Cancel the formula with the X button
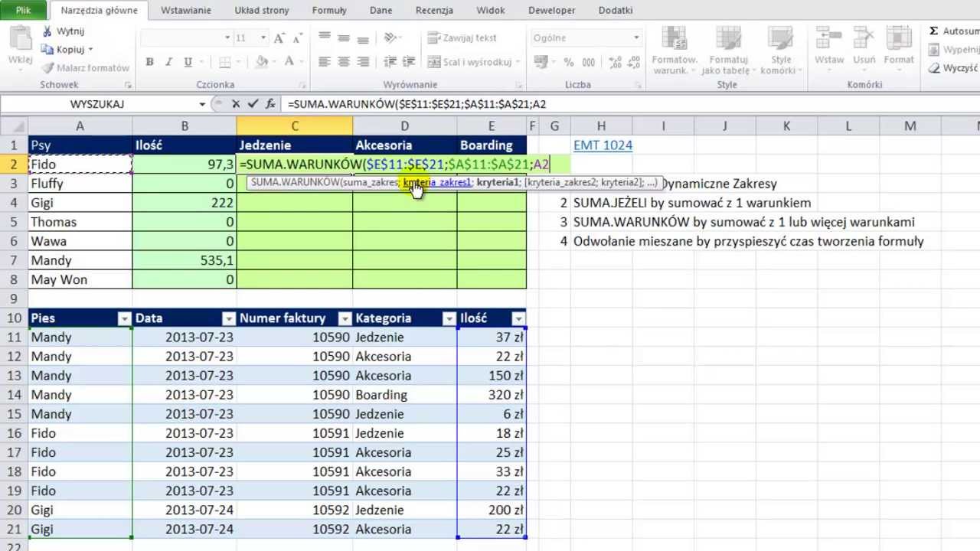This screenshot has width=980, height=551. (236, 103)
